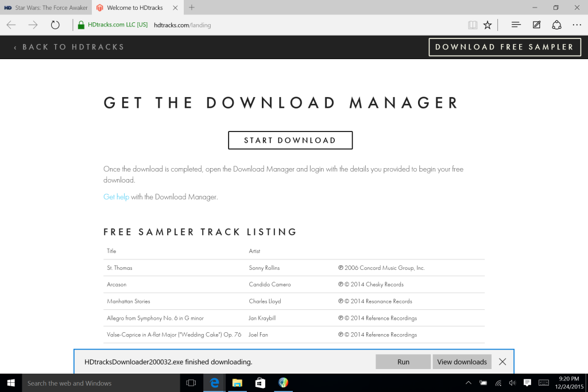Open the Windows Start menu

point(11,383)
